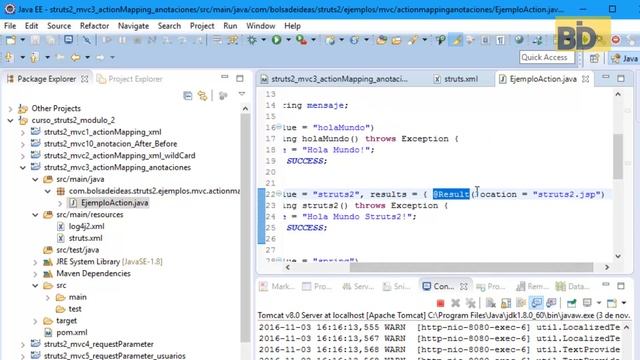
Task: Toggle Block Selection Mode icon
Action: click(485, 40)
